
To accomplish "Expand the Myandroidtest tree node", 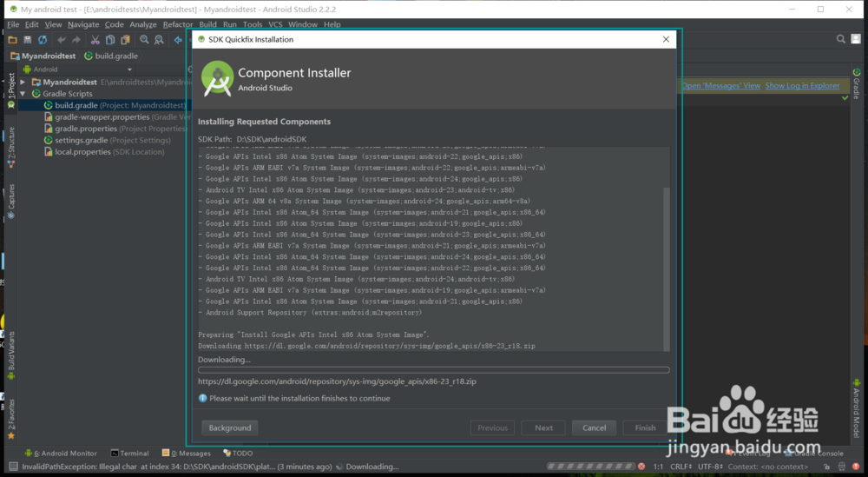I will coord(23,82).
